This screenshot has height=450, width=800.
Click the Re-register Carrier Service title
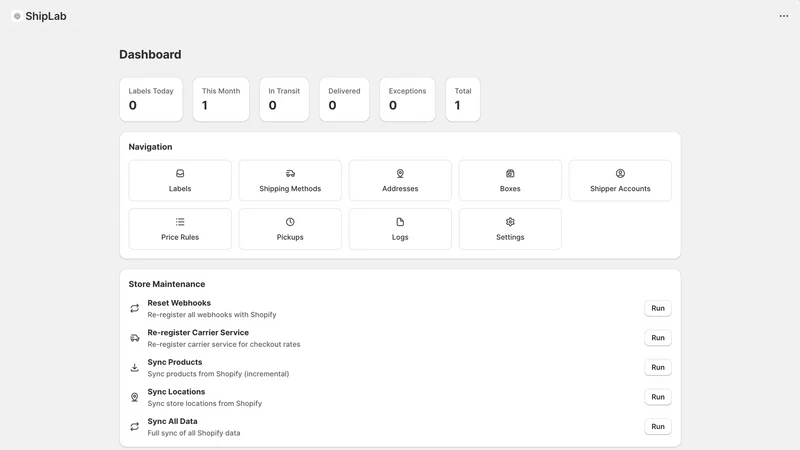pyautogui.click(x=198, y=333)
